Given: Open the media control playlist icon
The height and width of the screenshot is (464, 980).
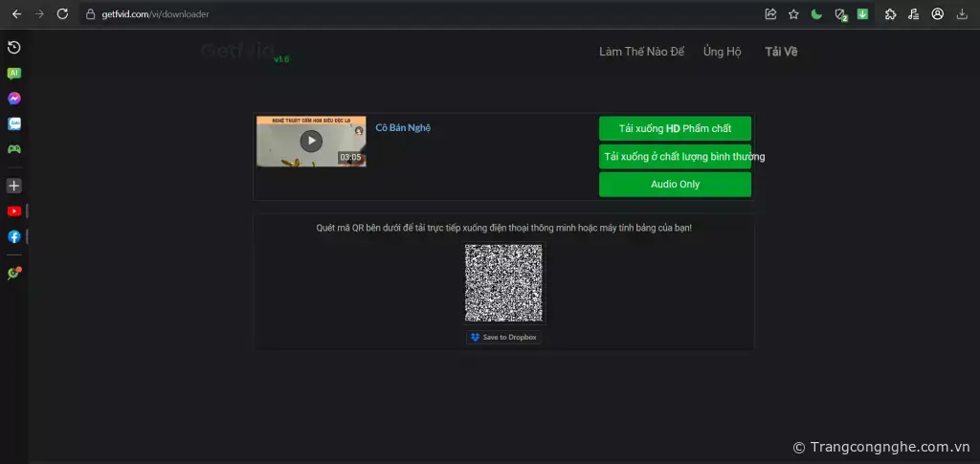Looking at the screenshot, I should coord(914,14).
